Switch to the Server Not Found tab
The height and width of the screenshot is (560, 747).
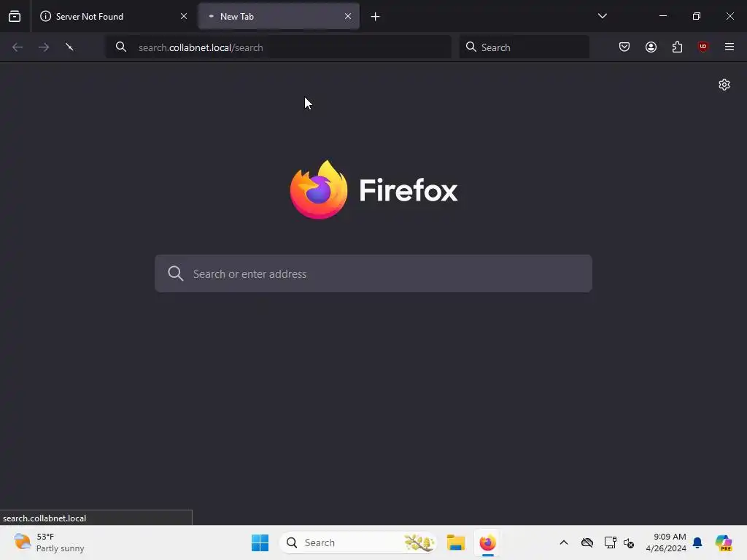pyautogui.click(x=114, y=17)
